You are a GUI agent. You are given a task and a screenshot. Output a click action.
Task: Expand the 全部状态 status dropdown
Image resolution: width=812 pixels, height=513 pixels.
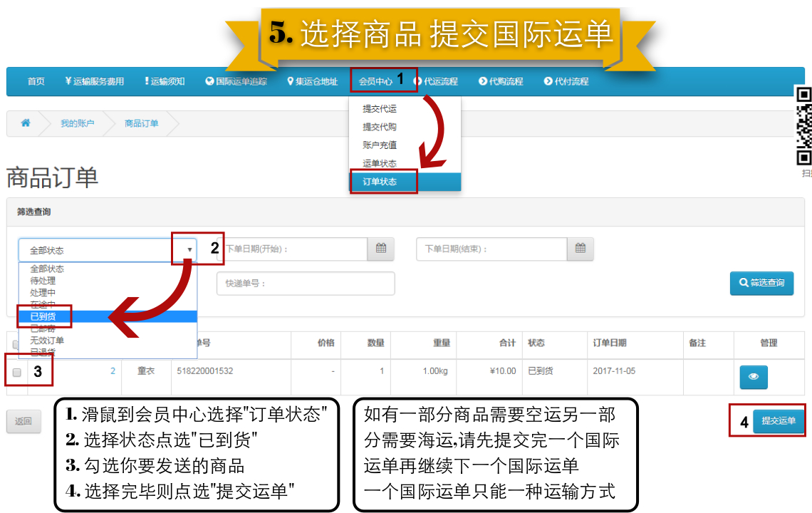tap(107, 250)
